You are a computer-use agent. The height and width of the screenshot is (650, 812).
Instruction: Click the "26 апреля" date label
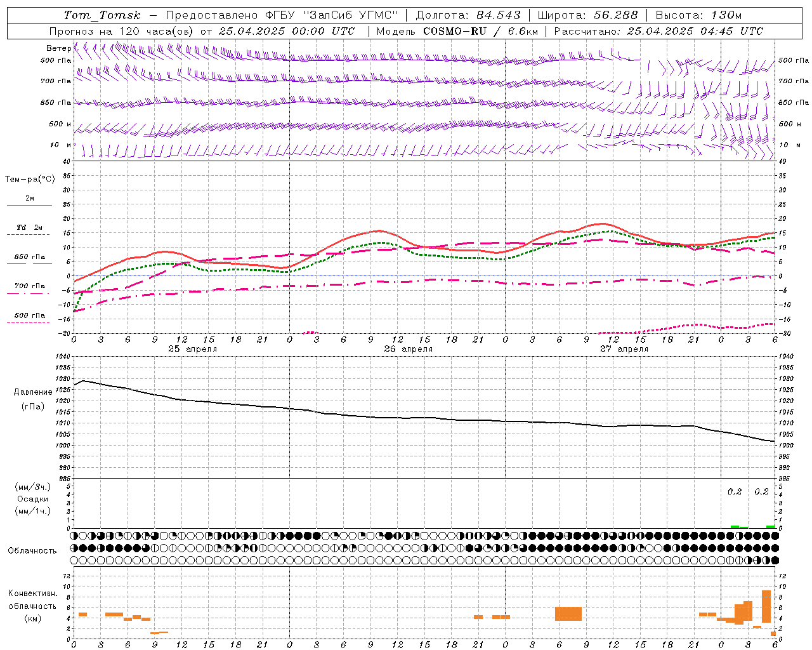(409, 348)
